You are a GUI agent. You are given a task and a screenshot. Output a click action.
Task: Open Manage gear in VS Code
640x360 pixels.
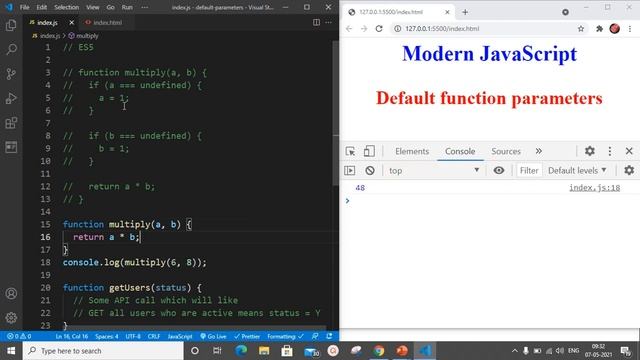11,318
